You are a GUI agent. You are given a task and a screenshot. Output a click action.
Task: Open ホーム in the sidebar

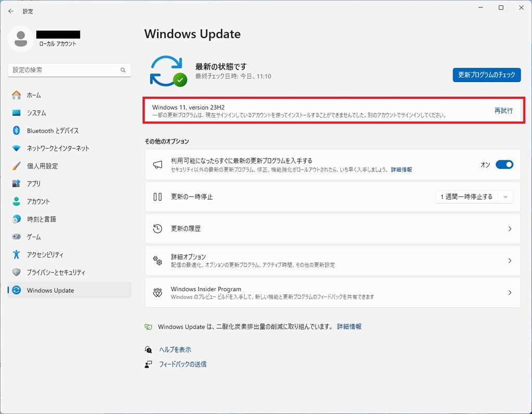(69, 95)
